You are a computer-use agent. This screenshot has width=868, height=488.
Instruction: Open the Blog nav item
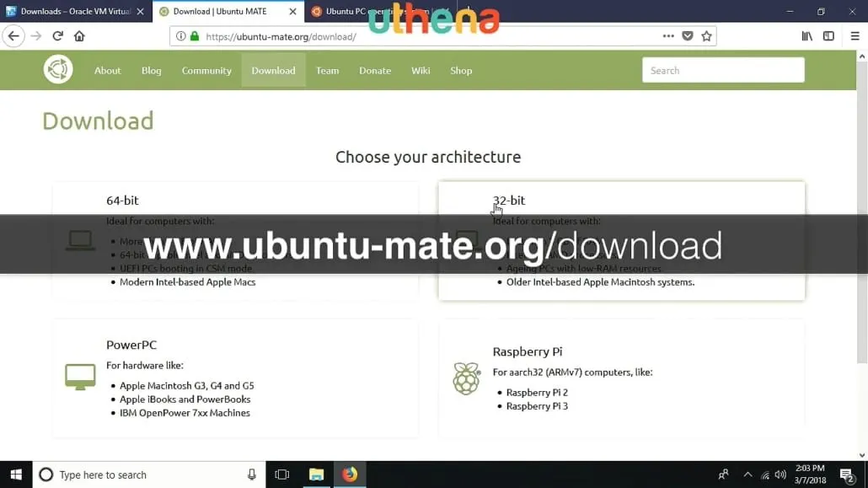151,70
